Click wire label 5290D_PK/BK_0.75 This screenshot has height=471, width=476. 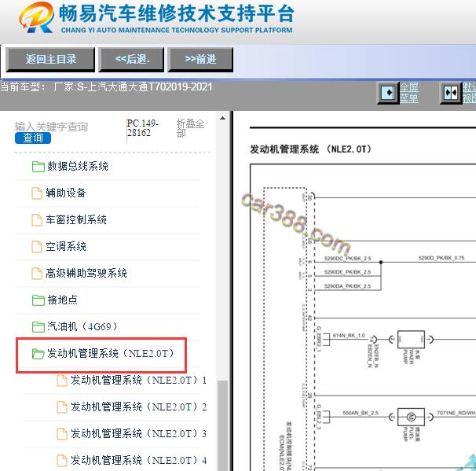[441, 258]
